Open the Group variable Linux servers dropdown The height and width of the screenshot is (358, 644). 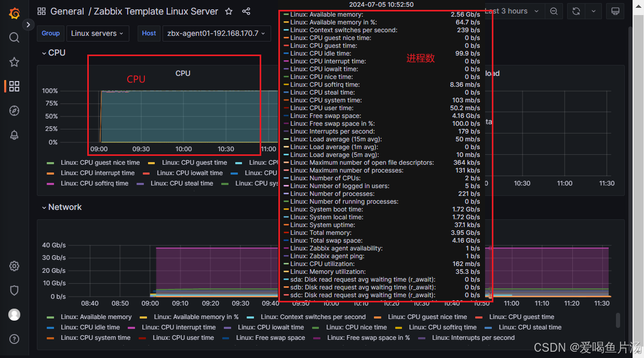click(x=98, y=33)
